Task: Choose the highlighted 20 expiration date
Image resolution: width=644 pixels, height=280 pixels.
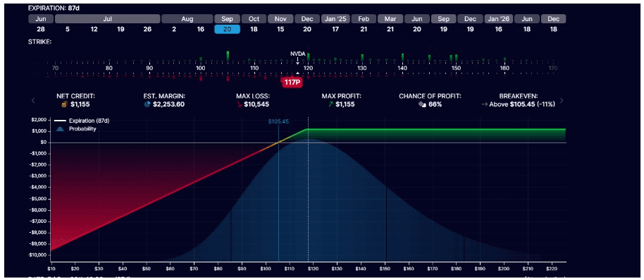Action: point(227,29)
